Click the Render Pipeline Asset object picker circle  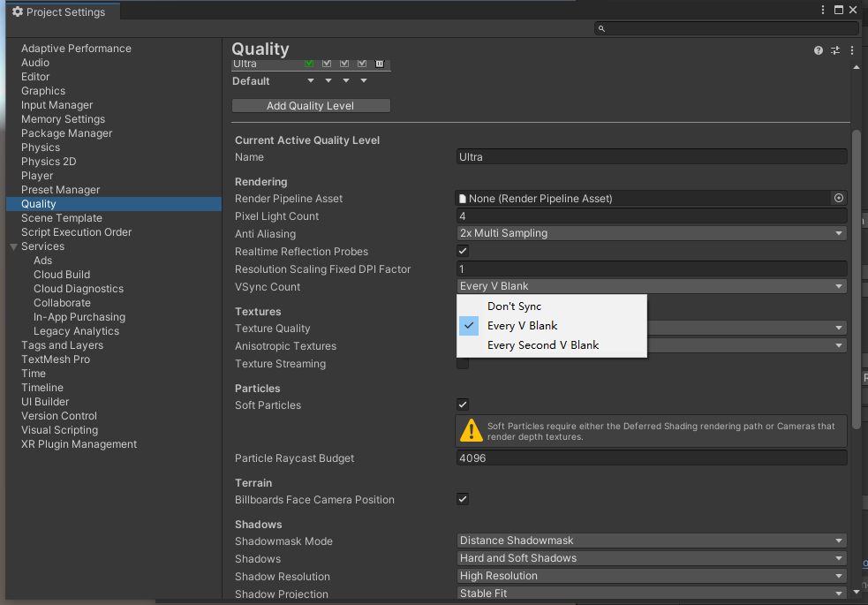pos(839,198)
